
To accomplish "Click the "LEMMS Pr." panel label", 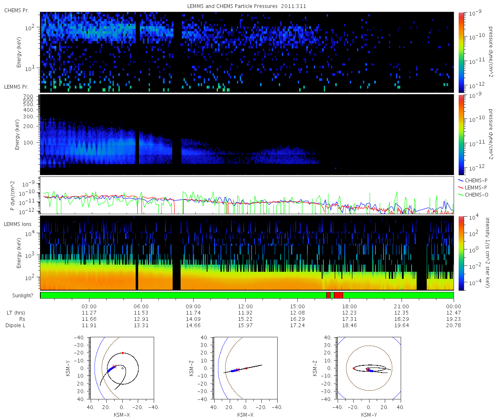I will click(16, 87).
